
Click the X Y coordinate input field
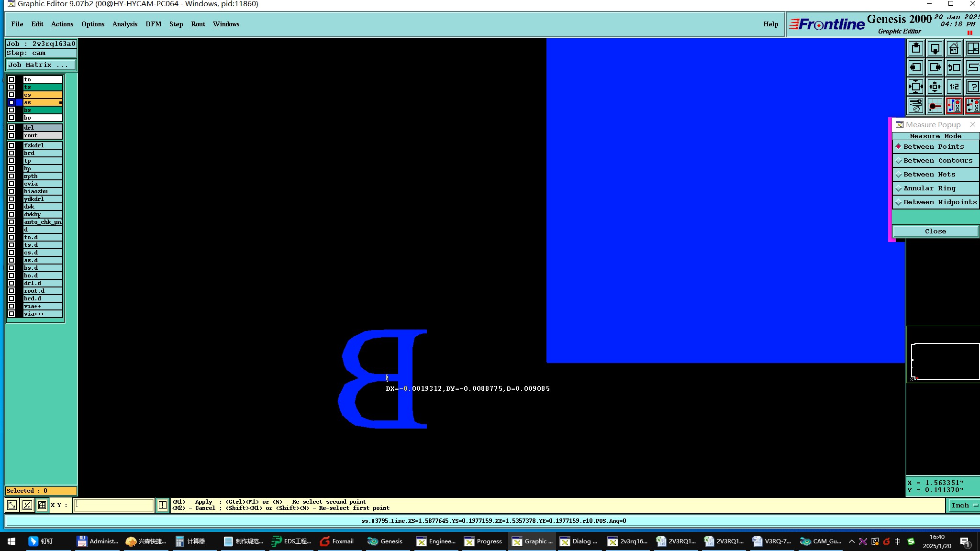click(x=114, y=505)
